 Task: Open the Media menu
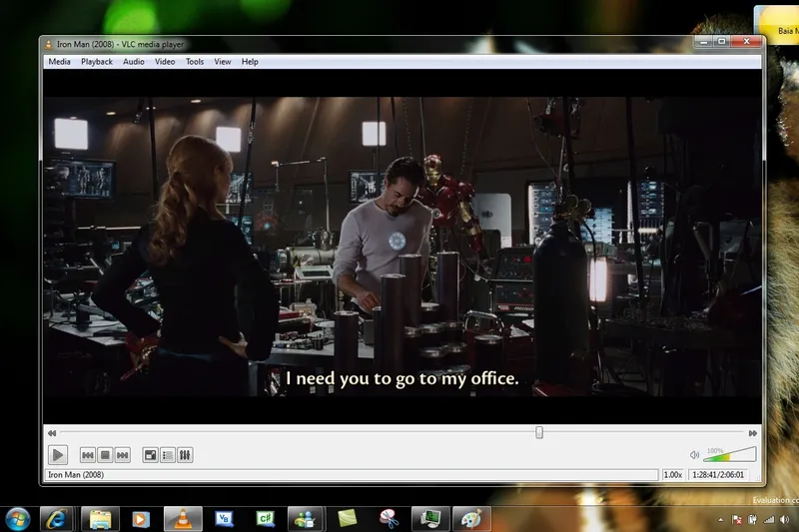(59, 62)
